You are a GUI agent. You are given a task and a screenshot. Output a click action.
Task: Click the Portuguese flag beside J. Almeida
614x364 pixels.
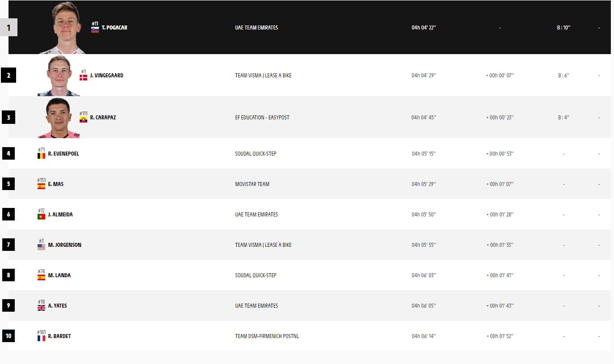pos(41,217)
